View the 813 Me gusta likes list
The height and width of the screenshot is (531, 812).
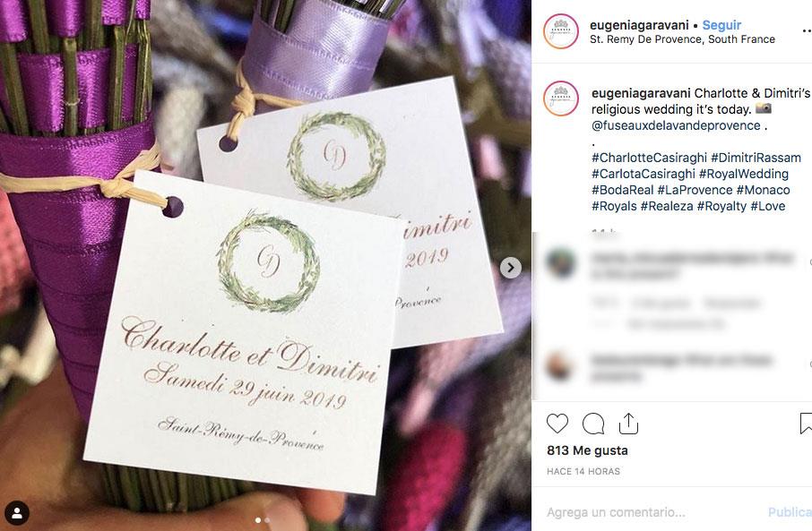587,450
